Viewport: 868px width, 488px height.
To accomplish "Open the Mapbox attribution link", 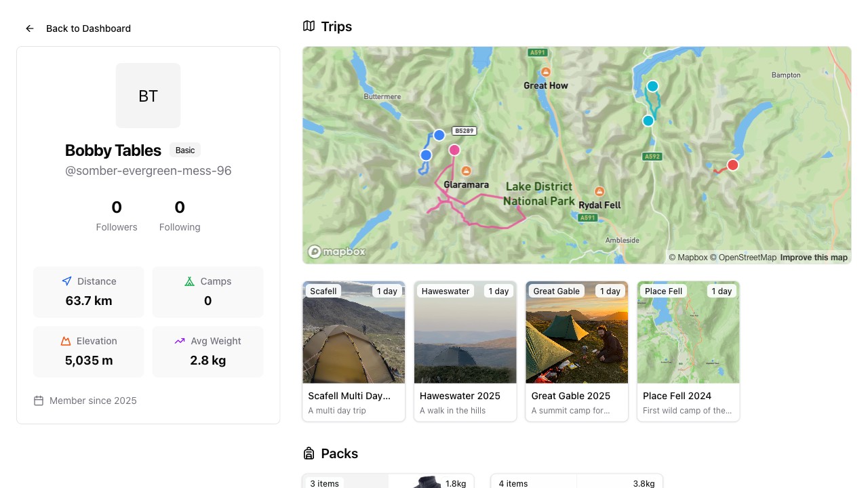I will tap(688, 258).
